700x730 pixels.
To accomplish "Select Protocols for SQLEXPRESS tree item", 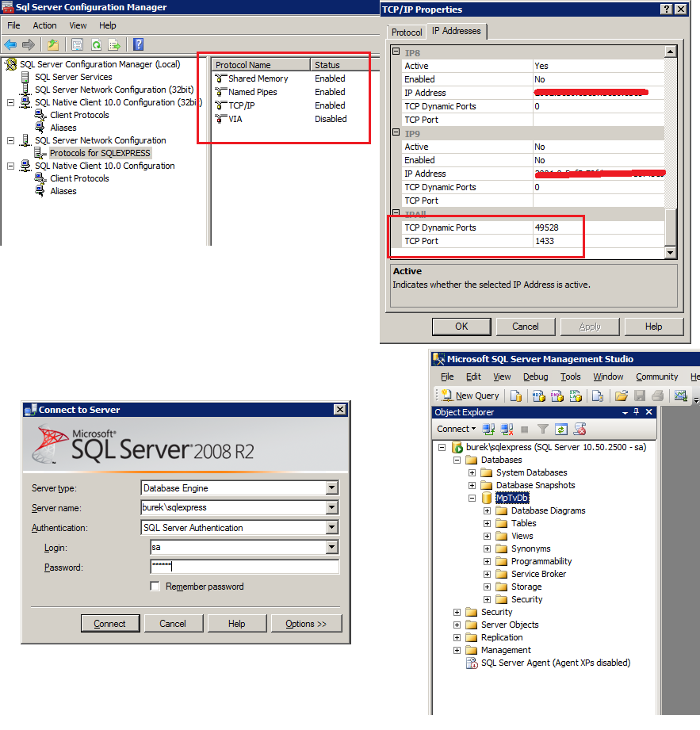I will point(100,153).
